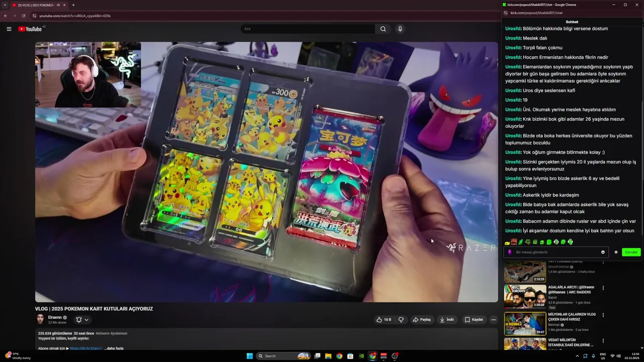Open options menu for the Chevelle video
This screenshot has width=644, height=362.
pyautogui.click(x=603, y=262)
